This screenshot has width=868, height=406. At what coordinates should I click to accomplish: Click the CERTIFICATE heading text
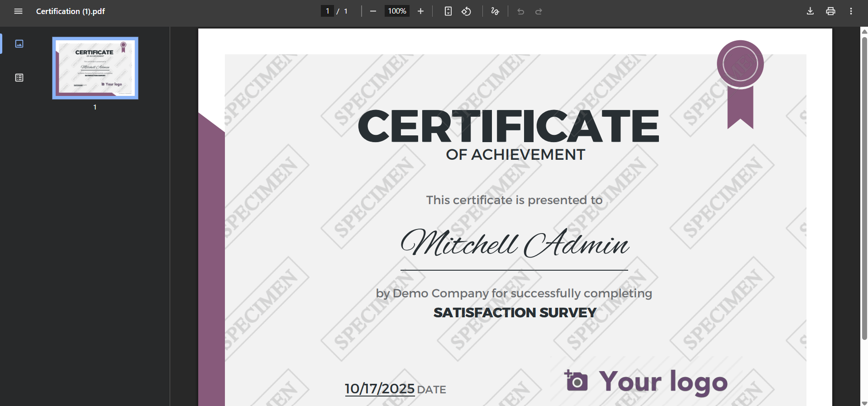[508, 126]
